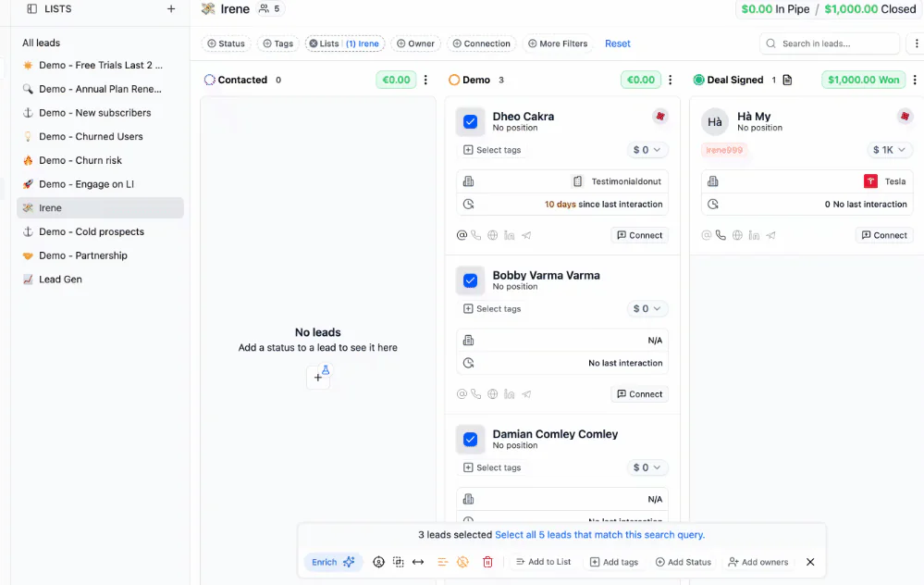This screenshot has height=585, width=924.
Task: Open the three-dot menu for Demo column
Action: tap(670, 80)
